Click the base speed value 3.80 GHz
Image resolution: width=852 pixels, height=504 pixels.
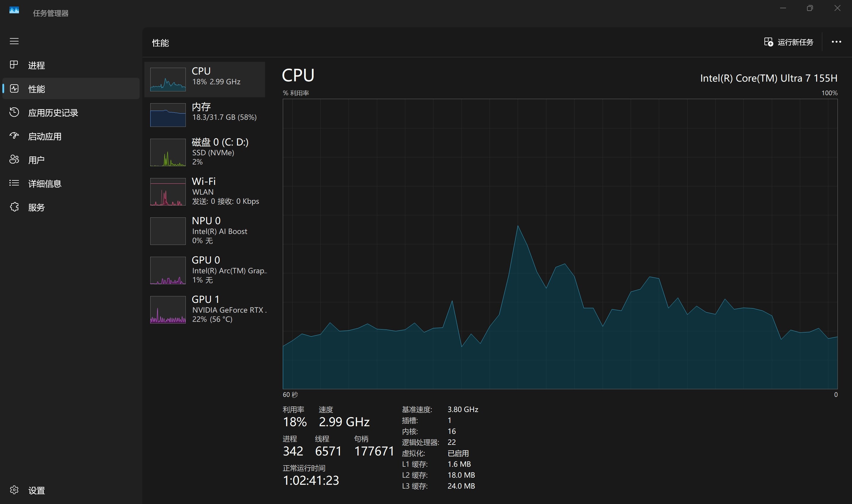463,409
